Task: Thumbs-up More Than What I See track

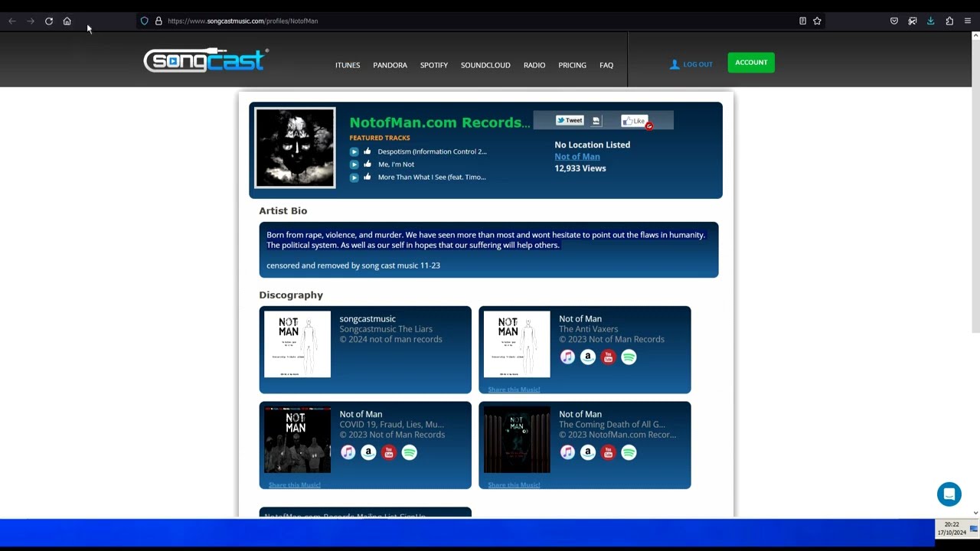Action: 367,177
